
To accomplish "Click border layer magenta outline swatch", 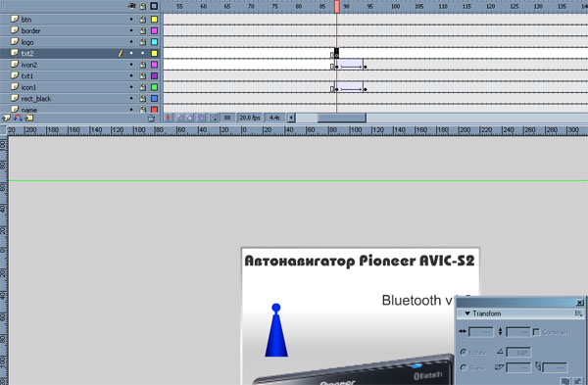I will [154, 30].
